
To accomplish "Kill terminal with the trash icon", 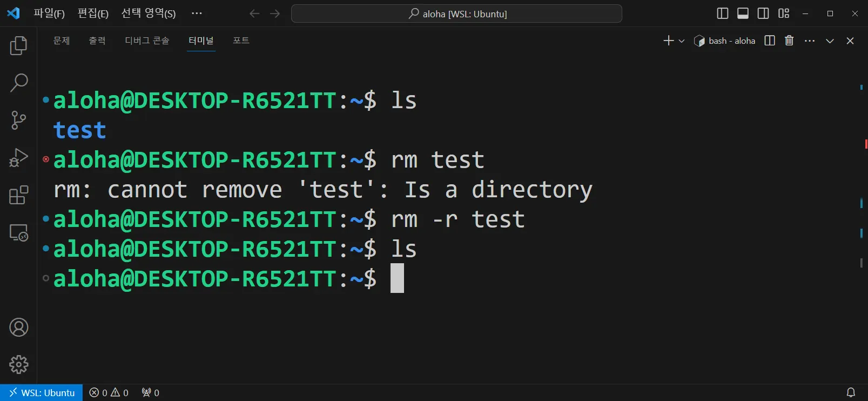I will coord(789,41).
